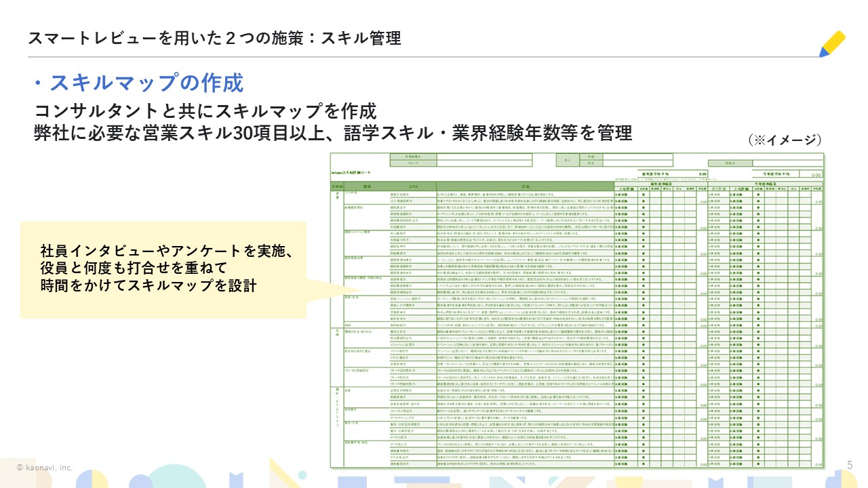Select the 今年度の結果 header in sheet
This screenshot has width=868, height=488.
pos(773,182)
